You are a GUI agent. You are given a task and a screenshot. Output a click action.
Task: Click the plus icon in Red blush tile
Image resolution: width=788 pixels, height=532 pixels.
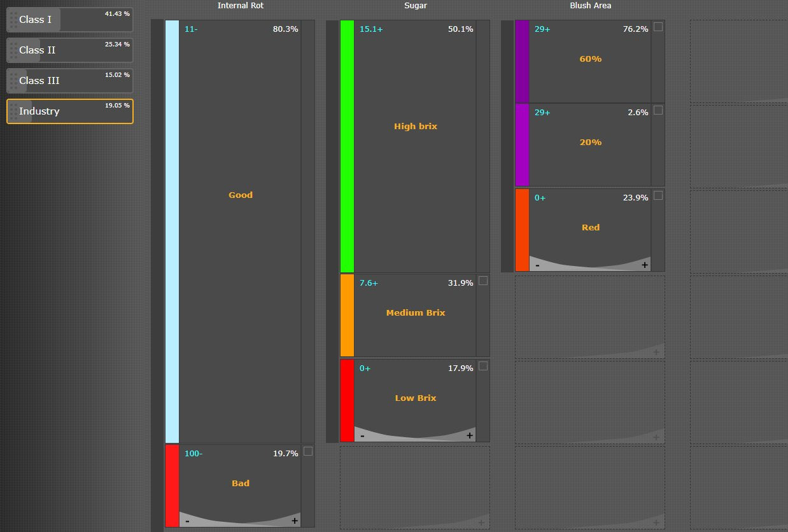(x=644, y=265)
